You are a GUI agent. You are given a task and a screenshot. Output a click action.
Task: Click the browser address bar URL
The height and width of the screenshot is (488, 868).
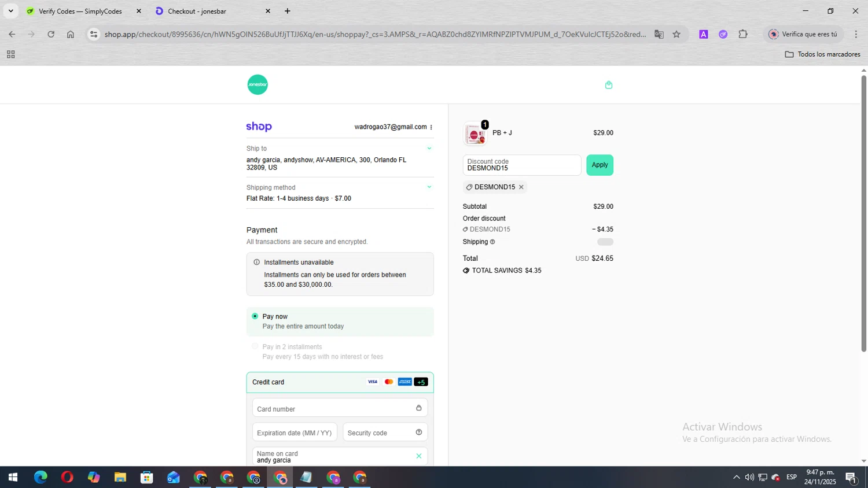pyautogui.click(x=375, y=34)
